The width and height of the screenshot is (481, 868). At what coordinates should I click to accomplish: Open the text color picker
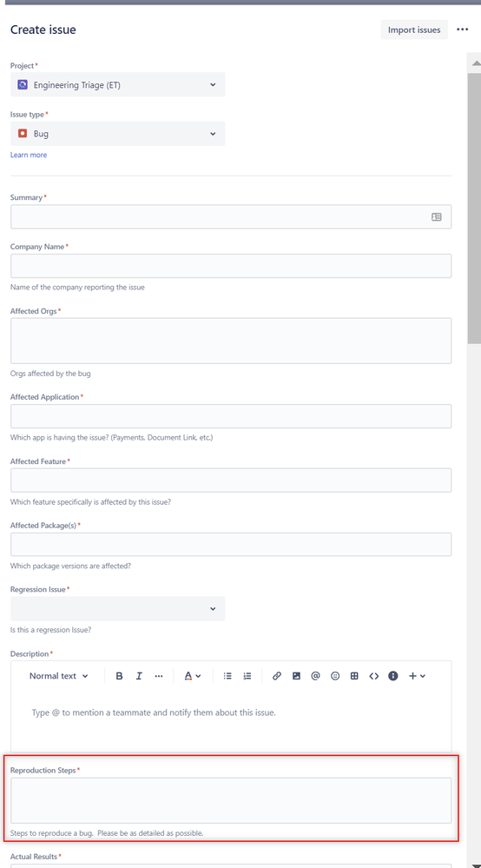tap(193, 676)
